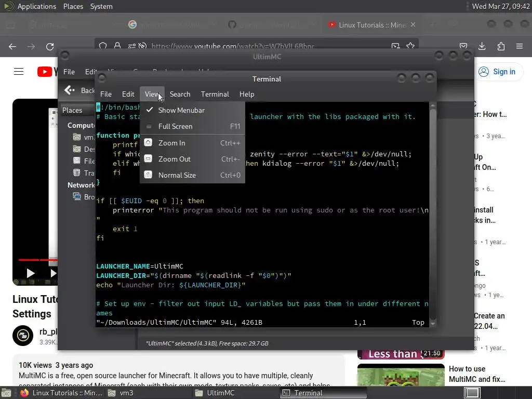This screenshot has width=532, height=399.
Task: Select Full Screen in View menu
Action: point(192,126)
